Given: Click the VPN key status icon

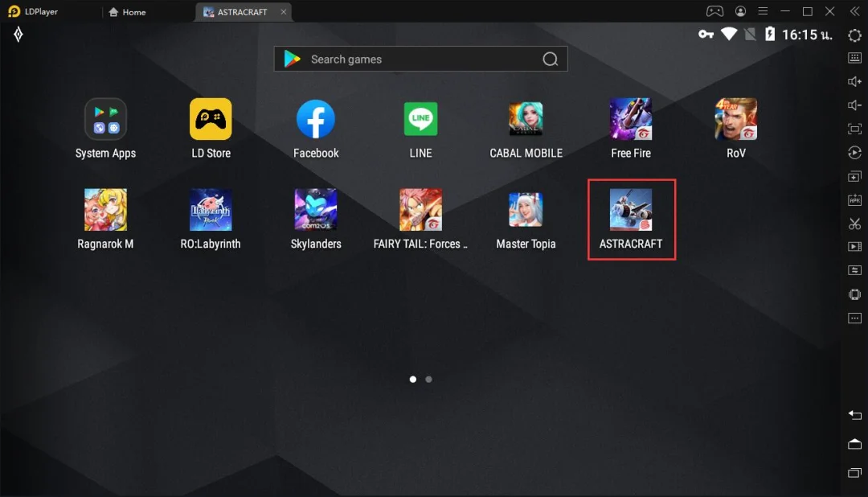Looking at the screenshot, I should (x=706, y=35).
